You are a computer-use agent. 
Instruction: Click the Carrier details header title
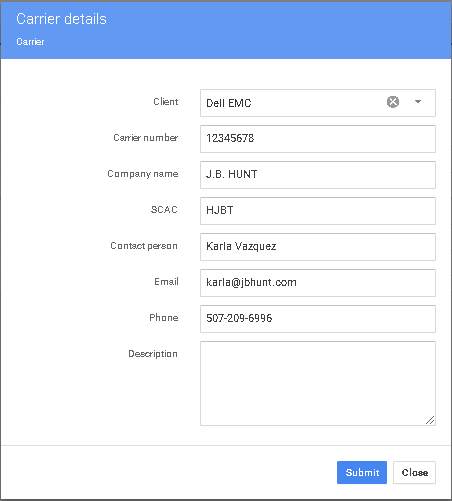click(x=61, y=19)
